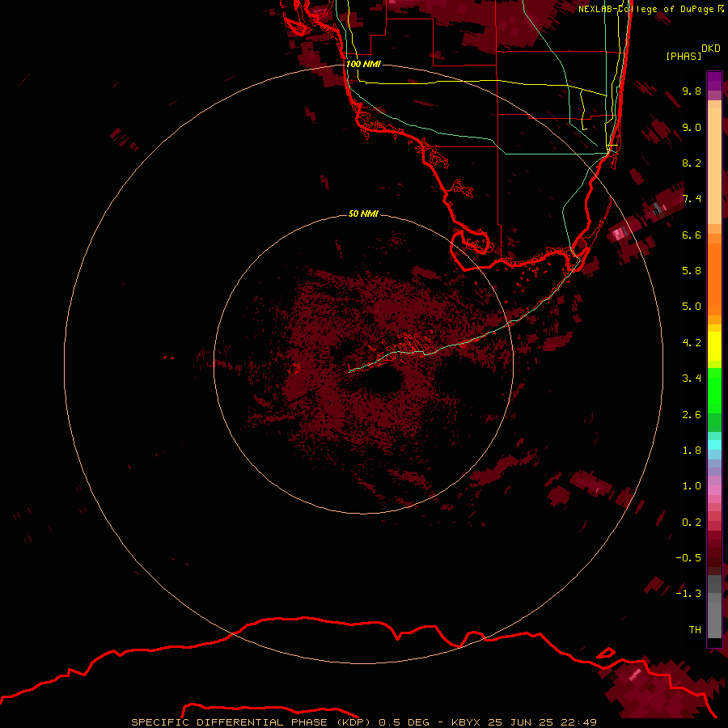728x728 pixels.
Task: Click the 4.2 scale label
Action: point(692,343)
